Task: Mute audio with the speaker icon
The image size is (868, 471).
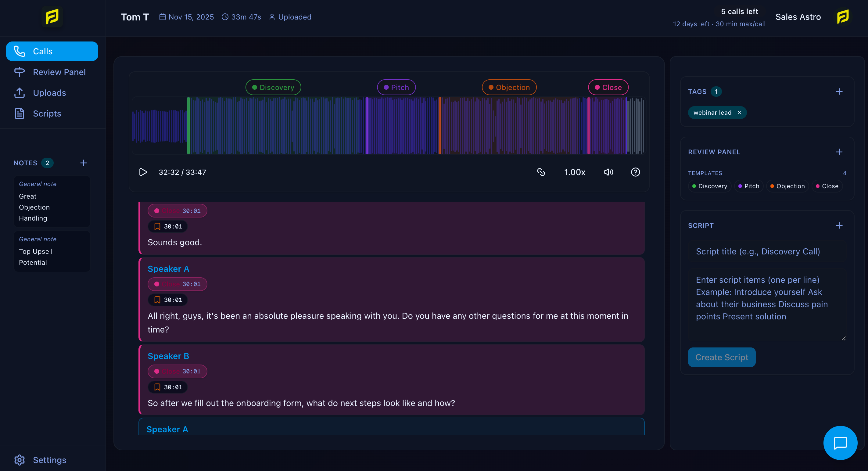Action: pos(608,172)
